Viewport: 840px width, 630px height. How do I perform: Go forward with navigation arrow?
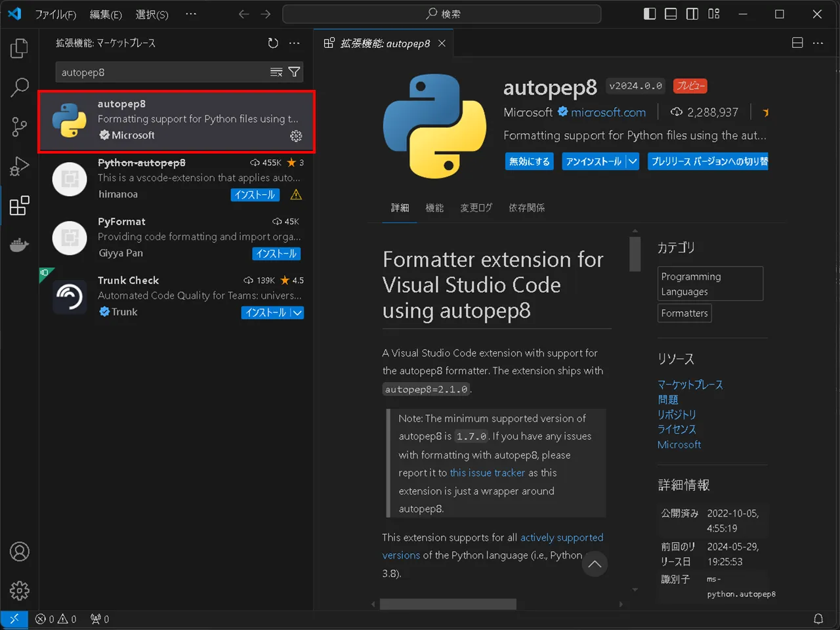pos(265,14)
